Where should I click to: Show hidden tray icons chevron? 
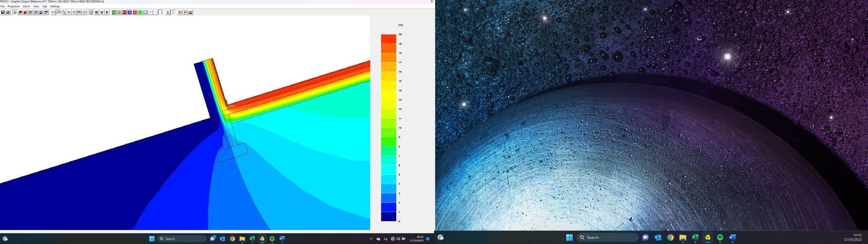(x=371, y=239)
